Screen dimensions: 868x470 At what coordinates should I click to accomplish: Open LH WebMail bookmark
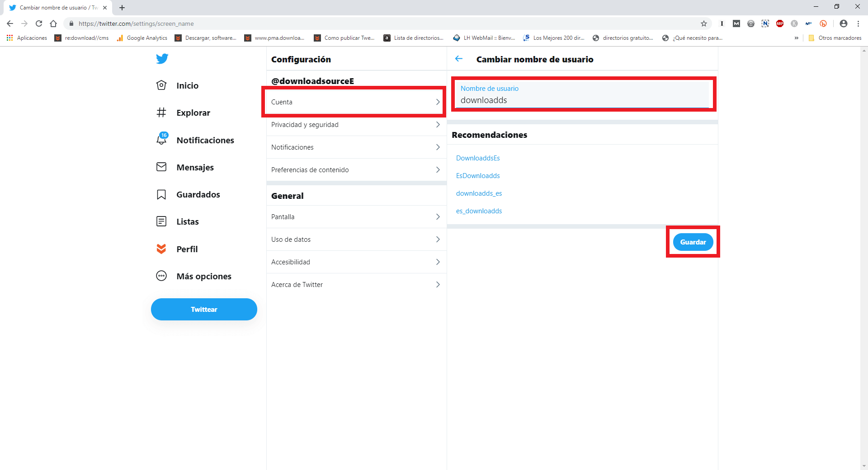(484, 38)
